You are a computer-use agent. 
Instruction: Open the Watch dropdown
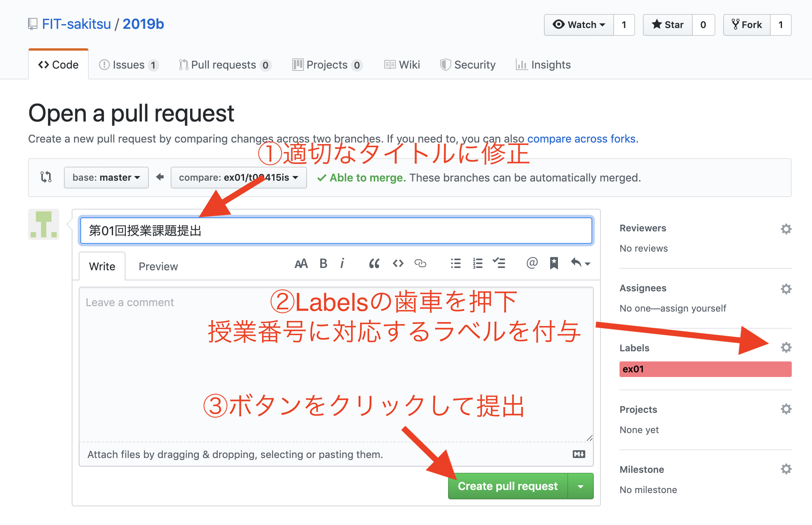click(579, 25)
